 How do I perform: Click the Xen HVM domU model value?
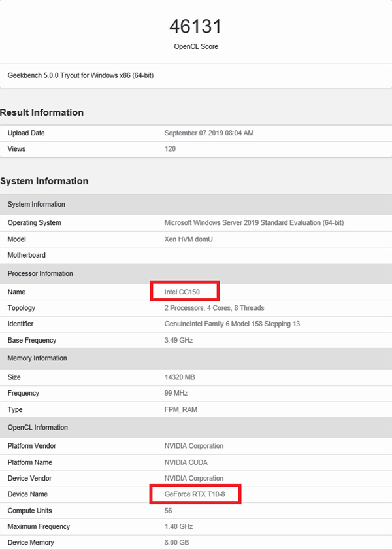tap(188, 239)
